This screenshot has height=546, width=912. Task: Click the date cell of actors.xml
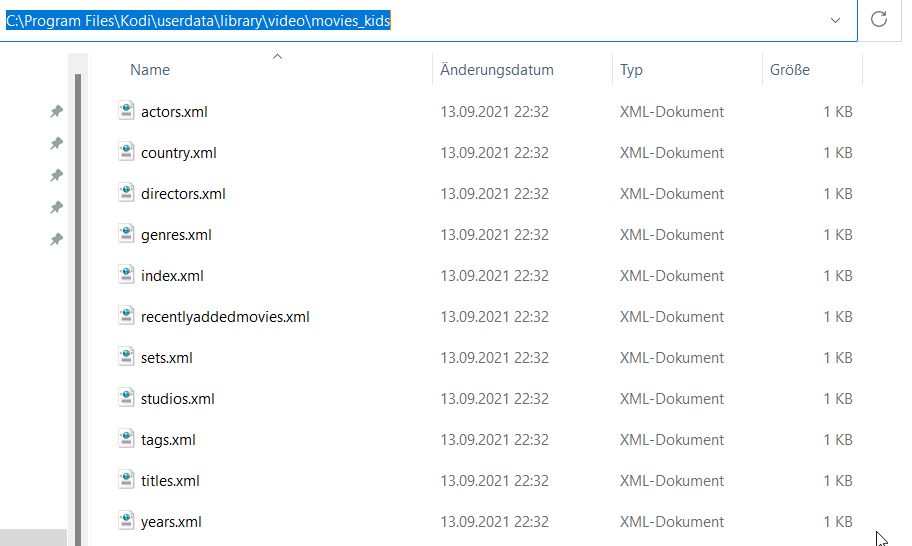tap(494, 112)
